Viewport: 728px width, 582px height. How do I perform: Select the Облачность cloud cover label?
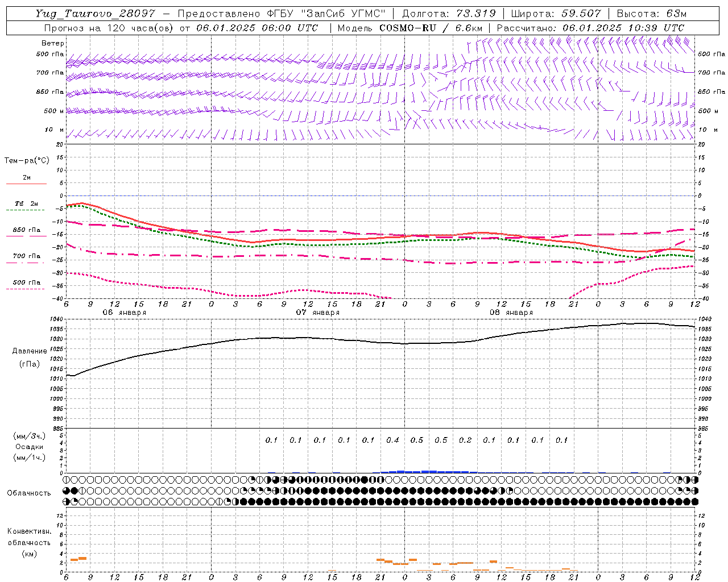click(29, 493)
